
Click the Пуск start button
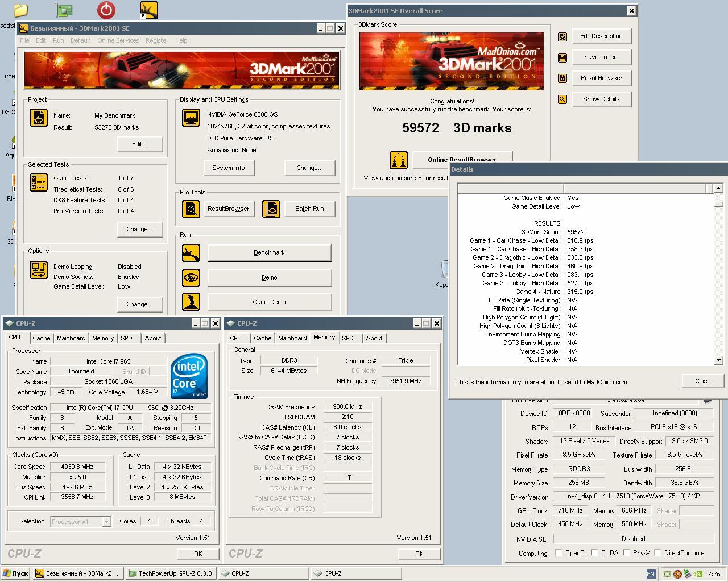click(16, 573)
